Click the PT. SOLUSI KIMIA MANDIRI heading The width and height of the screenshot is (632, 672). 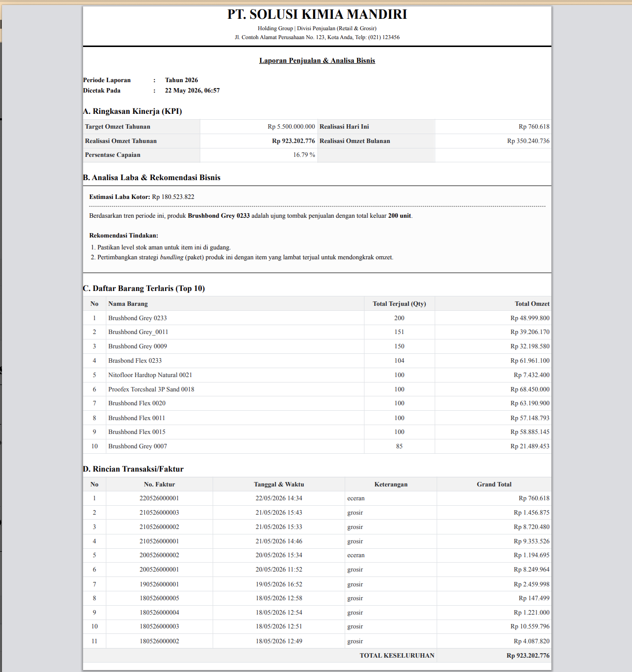(x=317, y=14)
